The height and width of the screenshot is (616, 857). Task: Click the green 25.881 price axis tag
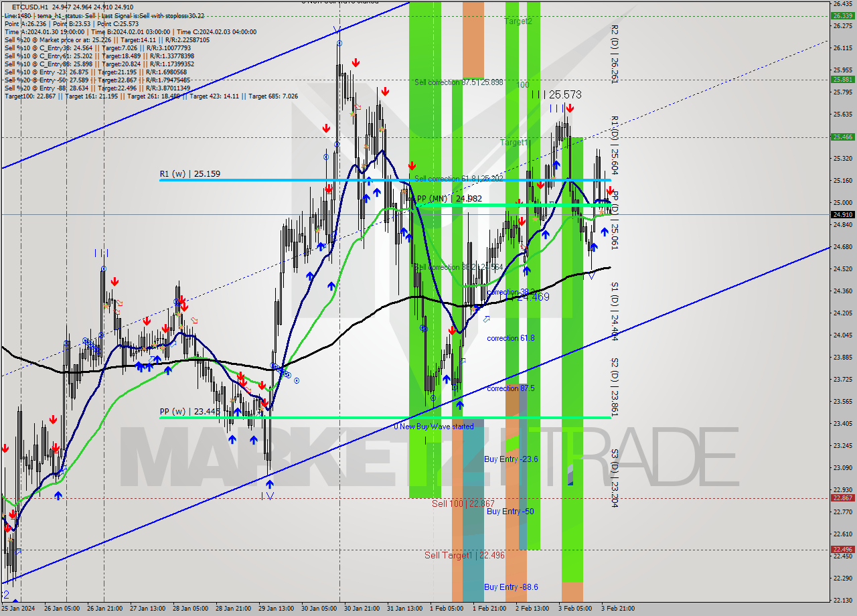842,79
